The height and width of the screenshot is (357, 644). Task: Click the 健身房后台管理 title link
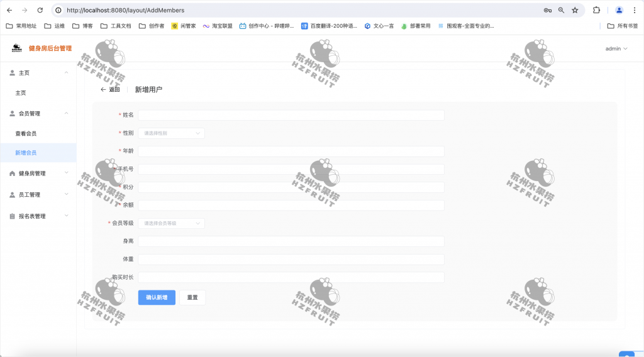[50, 48]
